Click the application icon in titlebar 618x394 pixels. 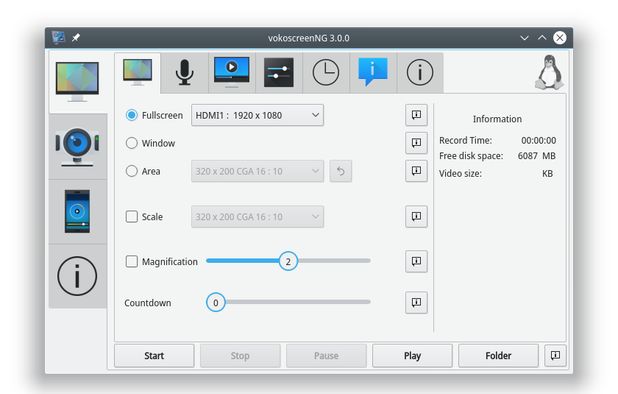(58, 38)
